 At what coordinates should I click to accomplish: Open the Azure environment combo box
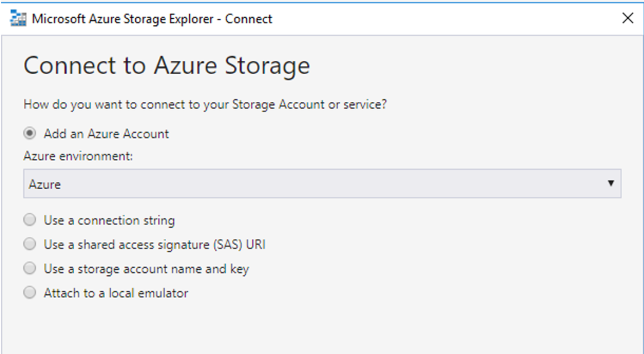tap(322, 184)
